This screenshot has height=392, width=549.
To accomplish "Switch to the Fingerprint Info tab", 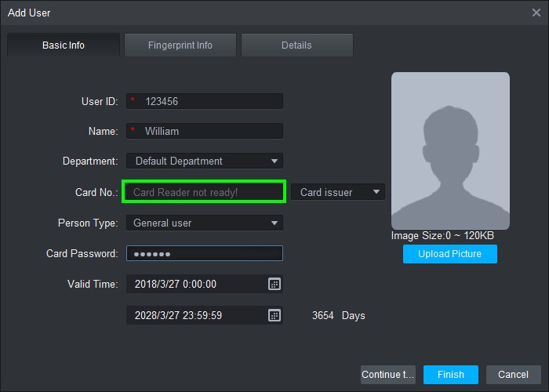I will 180,45.
